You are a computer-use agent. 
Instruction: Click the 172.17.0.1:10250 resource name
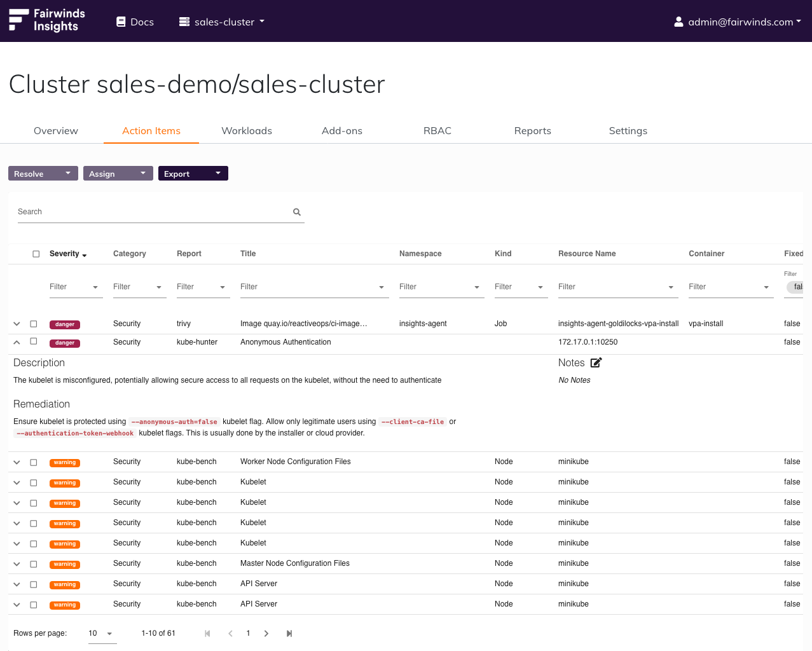588,342
